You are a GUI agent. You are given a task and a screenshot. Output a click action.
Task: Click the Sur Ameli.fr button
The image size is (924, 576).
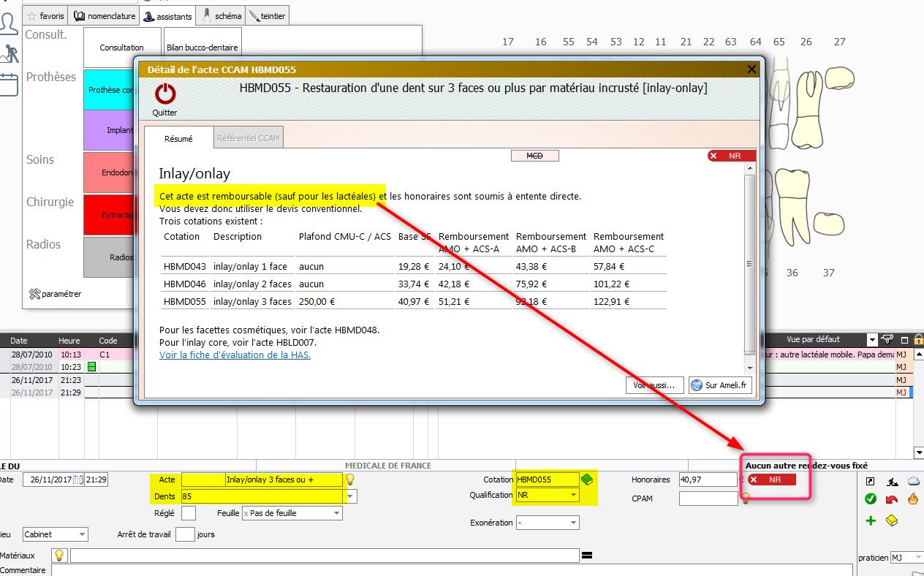(x=720, y=385)
